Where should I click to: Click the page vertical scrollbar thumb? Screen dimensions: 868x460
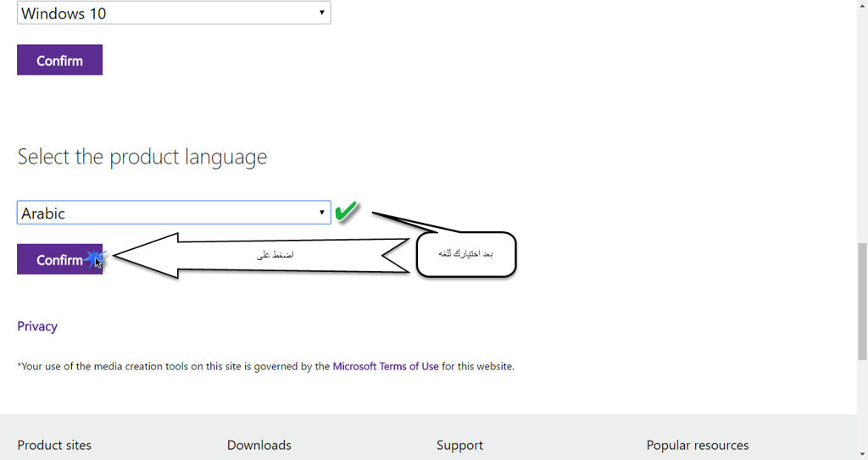click(862, 301)
